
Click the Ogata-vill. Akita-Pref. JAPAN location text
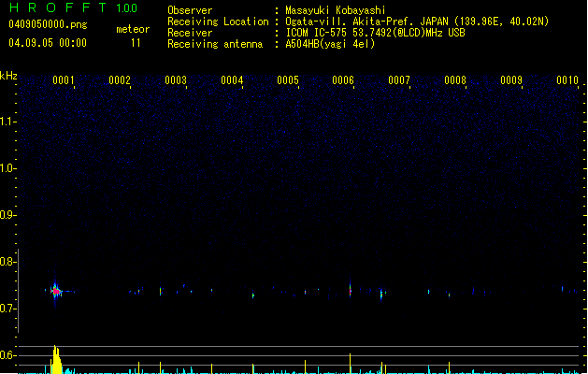[417, 22]
